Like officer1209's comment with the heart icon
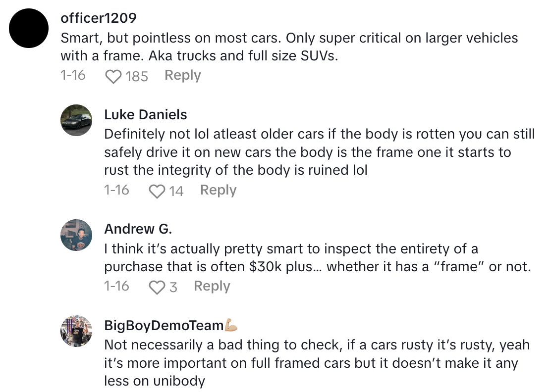This screenshot has width=550, height=392. [113, 76]
